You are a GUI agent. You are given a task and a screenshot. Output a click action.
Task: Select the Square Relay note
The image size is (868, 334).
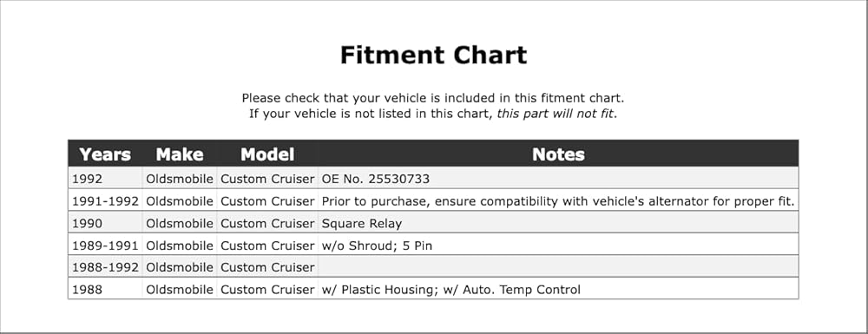click(x=361, y=224)
